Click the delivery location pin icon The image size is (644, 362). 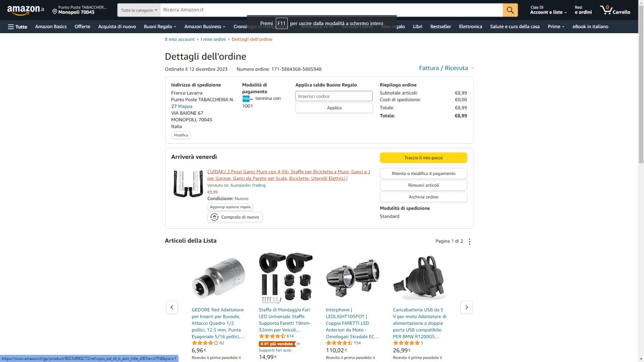pos(54,11)
